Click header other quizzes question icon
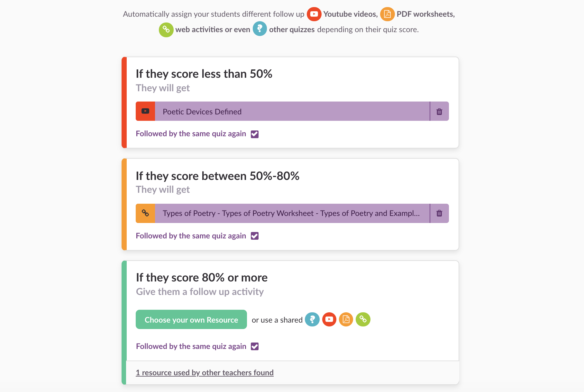This screenshot has width=584, height=392. pos(260,29)
